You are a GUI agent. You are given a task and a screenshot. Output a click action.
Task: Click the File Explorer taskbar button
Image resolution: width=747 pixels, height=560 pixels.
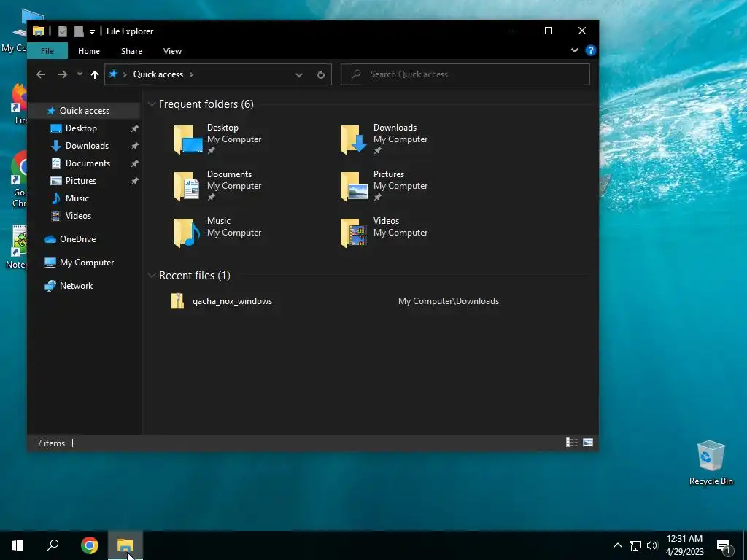(x=125, y=545)
